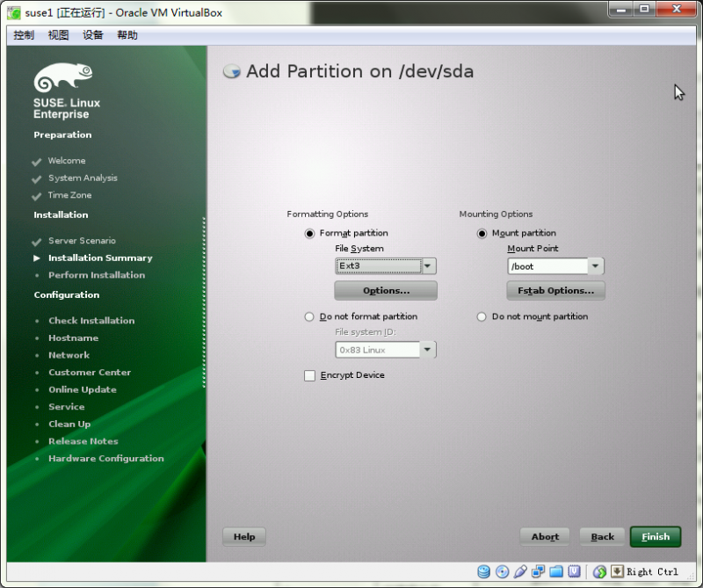This screenshot has width=703, height=588.
Task: Click the shared folders icon in the status bar
Action: pyautogui.click(x=556, y=571)
